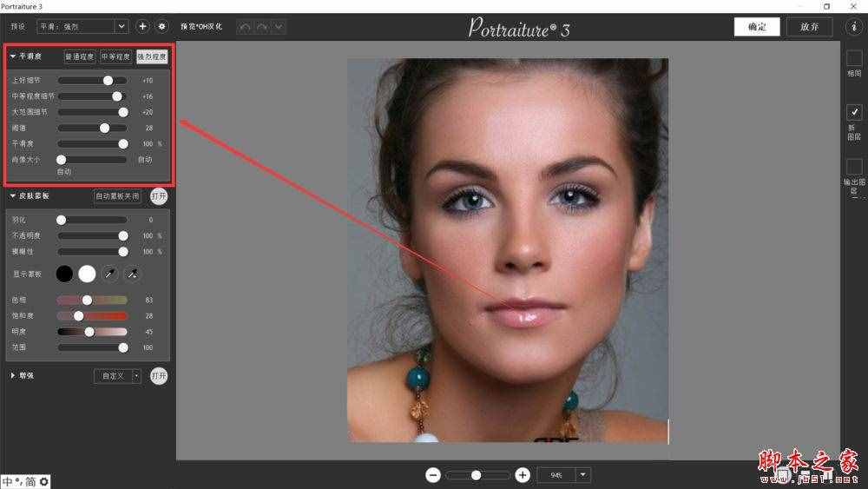Adjust the 肖像大小 slider

tap(93, 160)
